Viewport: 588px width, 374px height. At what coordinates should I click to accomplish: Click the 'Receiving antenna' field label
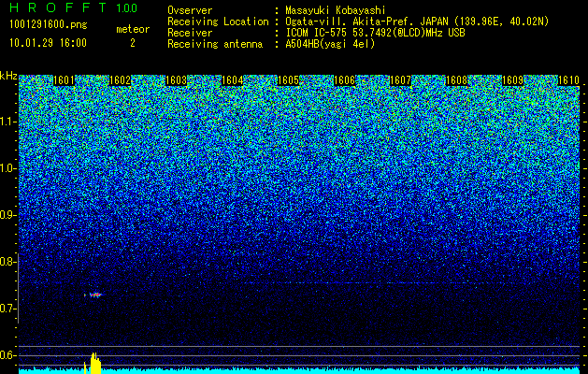pyautogui.click(x=215, y=44)
